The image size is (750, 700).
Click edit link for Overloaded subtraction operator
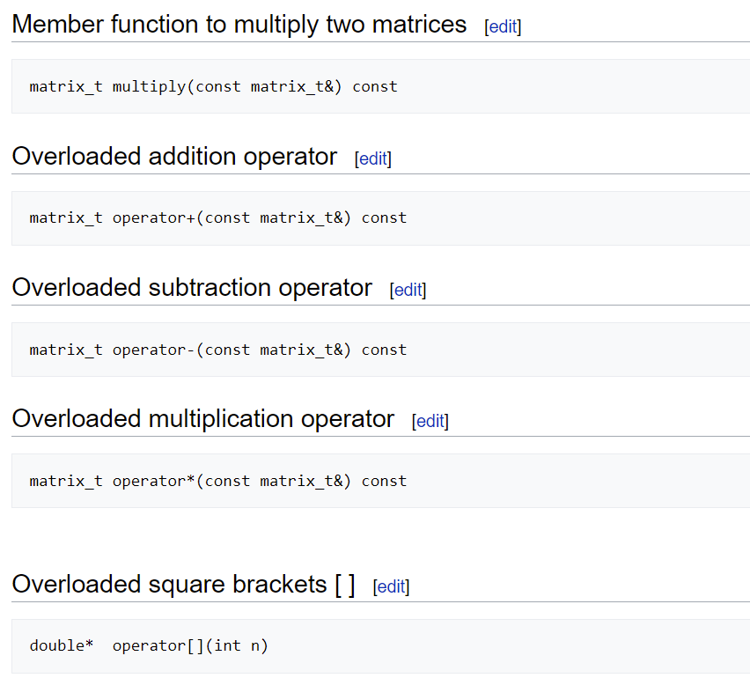(x=408, y=289)
